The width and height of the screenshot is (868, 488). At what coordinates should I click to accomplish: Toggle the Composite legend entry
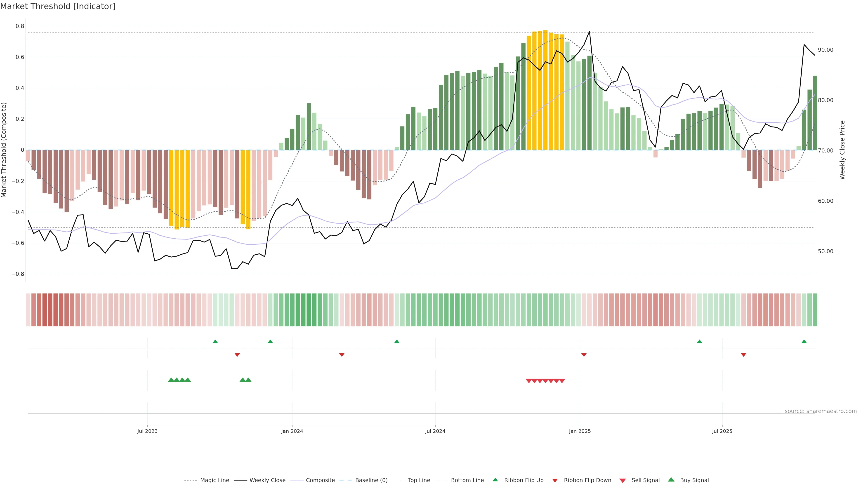tap(320, 480)
